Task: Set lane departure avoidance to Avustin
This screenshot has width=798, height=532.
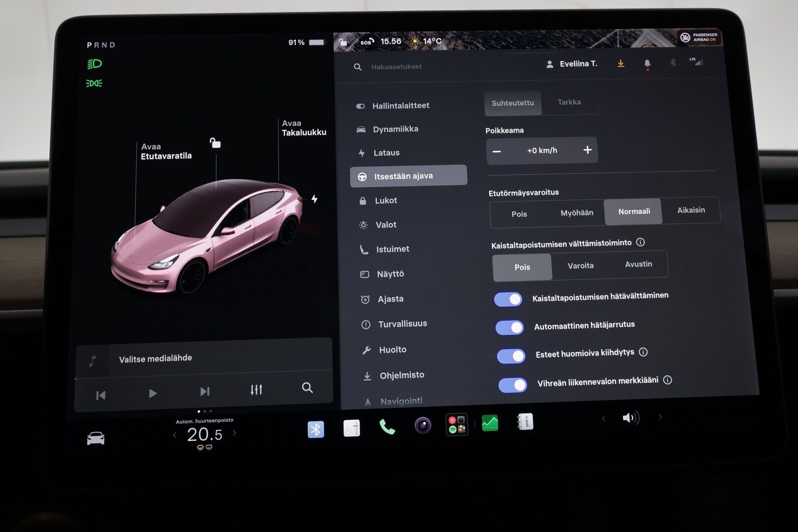Action: tap(638, 264)
